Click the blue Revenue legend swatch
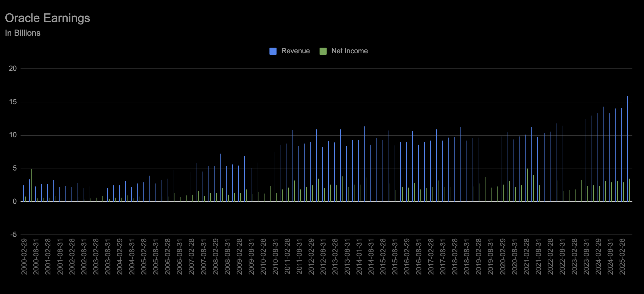Screen dimensions: 644x294 click(273, 51)
